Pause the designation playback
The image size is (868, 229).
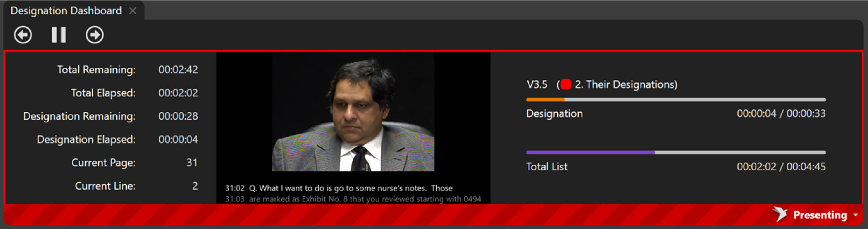point(59,35)
